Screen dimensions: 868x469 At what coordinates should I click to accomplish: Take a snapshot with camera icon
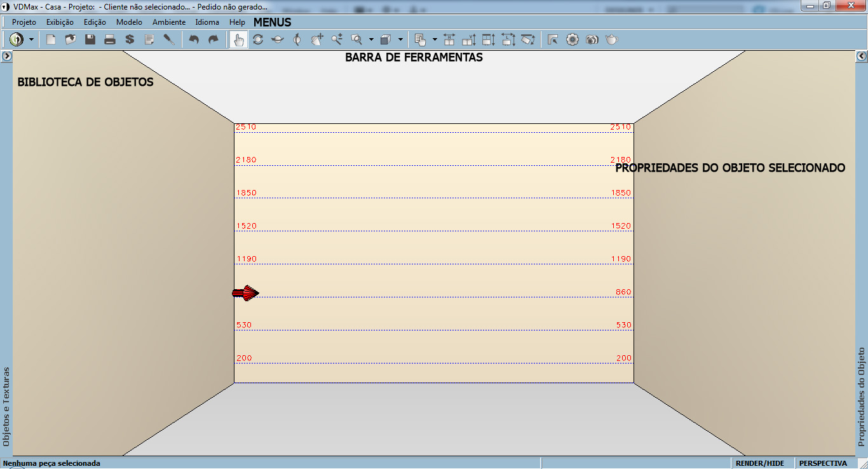point(592,39)
